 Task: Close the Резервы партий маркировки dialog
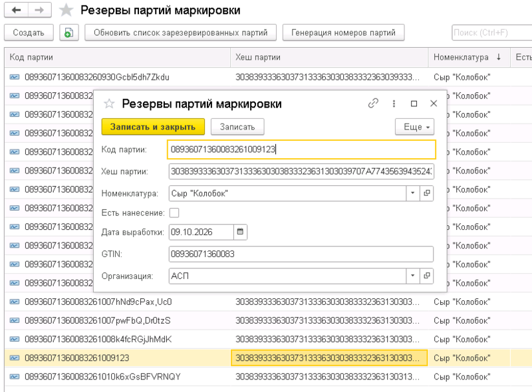pos(434,104)
